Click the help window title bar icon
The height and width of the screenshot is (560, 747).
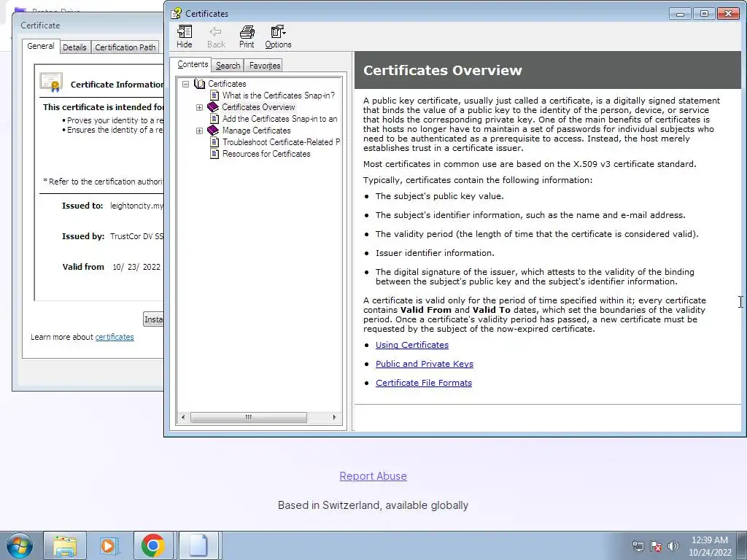[x=177, y=13]
